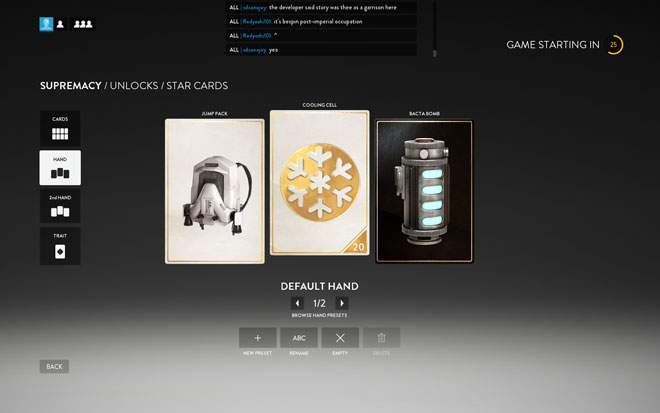This screenshot has height=413, width=660.
Task: Click the Unlocks breadcrumb link
Action: coord(134,86)
